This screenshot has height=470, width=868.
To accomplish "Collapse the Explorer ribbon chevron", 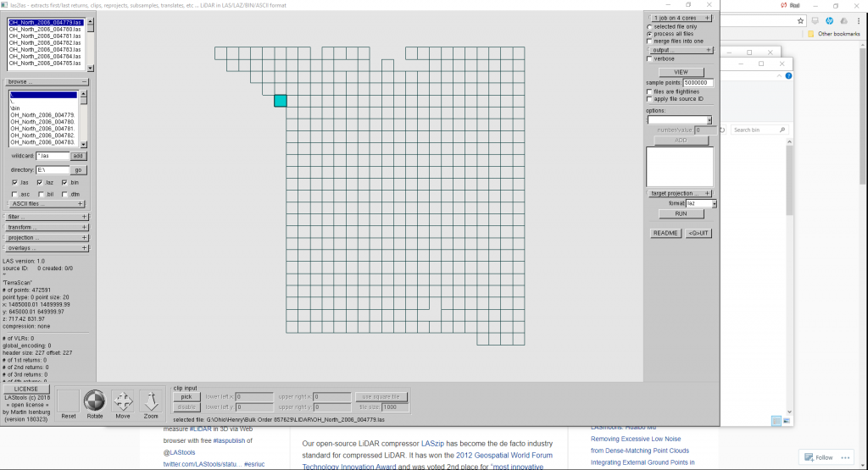I will pos(780,75).
